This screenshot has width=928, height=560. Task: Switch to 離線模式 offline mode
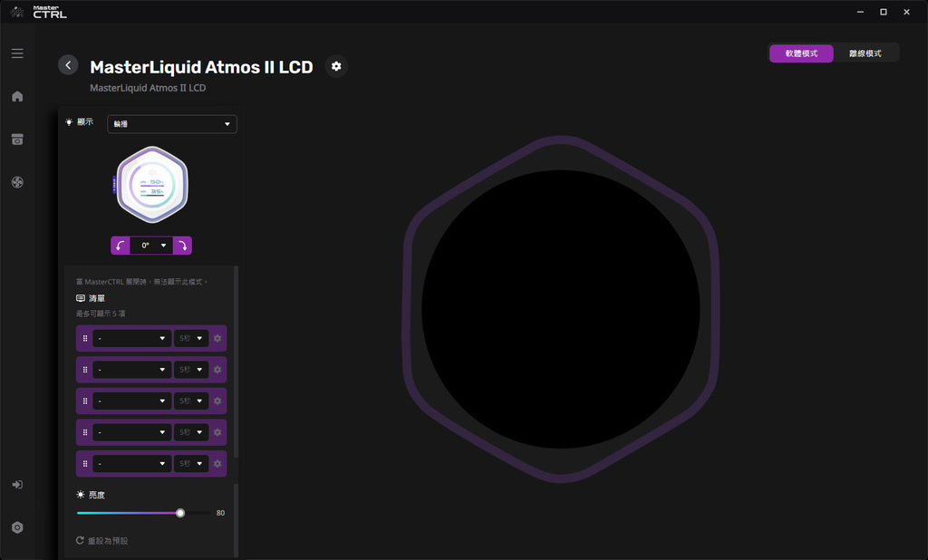point(865,53)
